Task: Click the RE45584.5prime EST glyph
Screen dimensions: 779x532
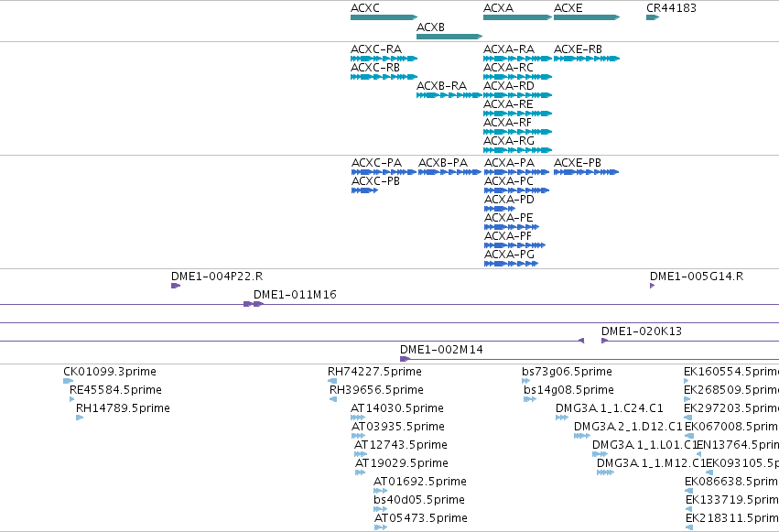Action: tap(72, 399)
